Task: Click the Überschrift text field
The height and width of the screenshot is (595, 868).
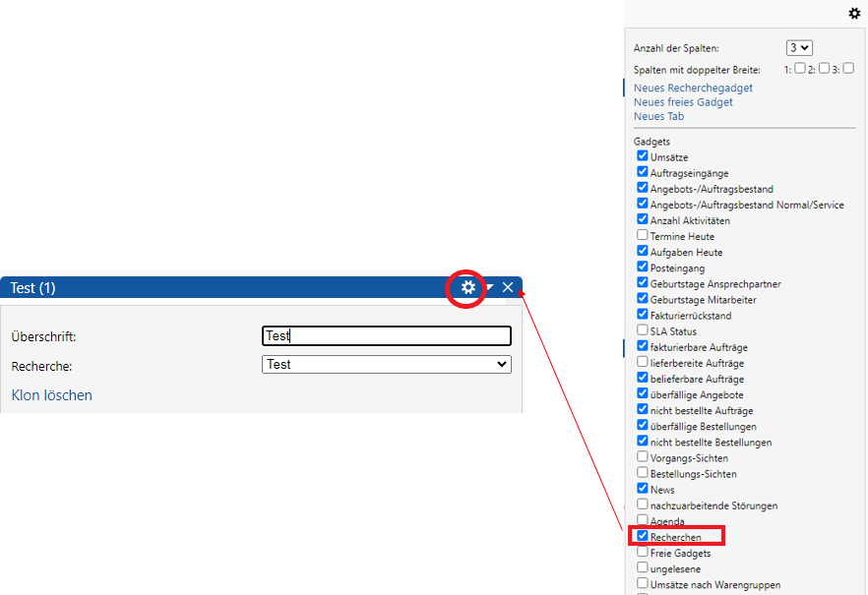Action: click(x=387, y=335)
